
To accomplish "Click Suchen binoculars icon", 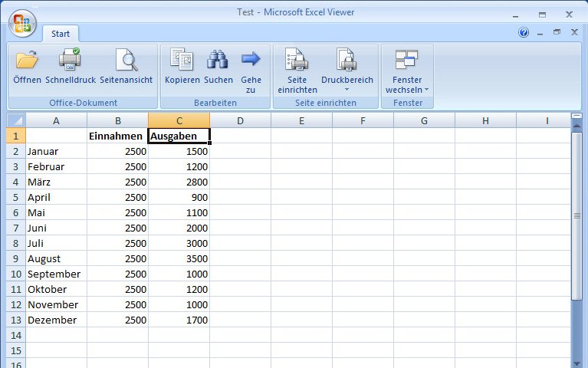I will 218,60.
